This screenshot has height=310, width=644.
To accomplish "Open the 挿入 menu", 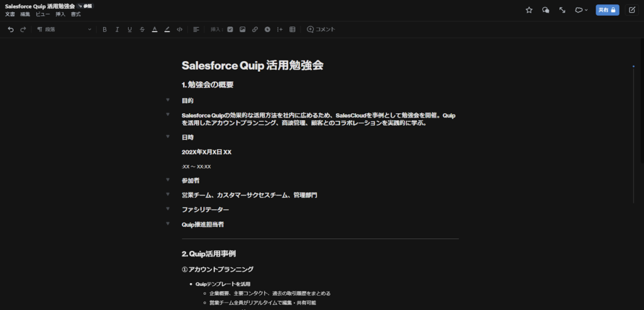I will [x=60, y=14].
